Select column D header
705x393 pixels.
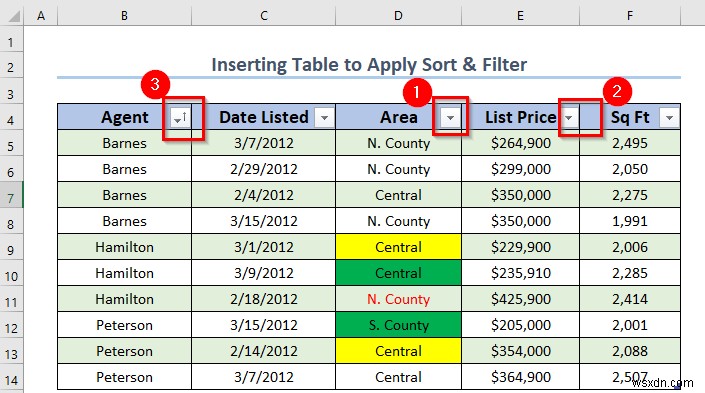pyautogui.click(x=398, y=16)
